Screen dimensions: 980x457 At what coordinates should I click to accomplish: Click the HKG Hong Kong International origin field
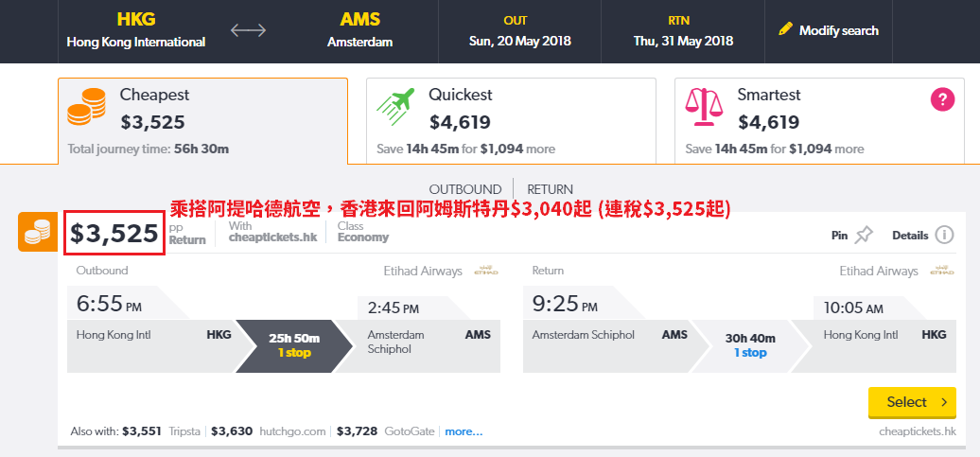pyautogui.click(x=135, y=30)
